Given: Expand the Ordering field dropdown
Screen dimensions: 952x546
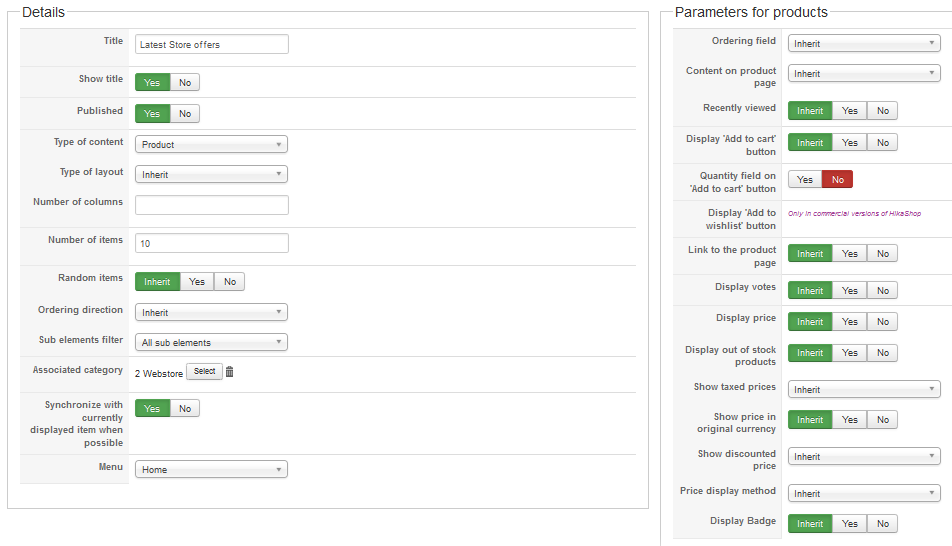Looking at the screenshot, I should coord(864,44).
